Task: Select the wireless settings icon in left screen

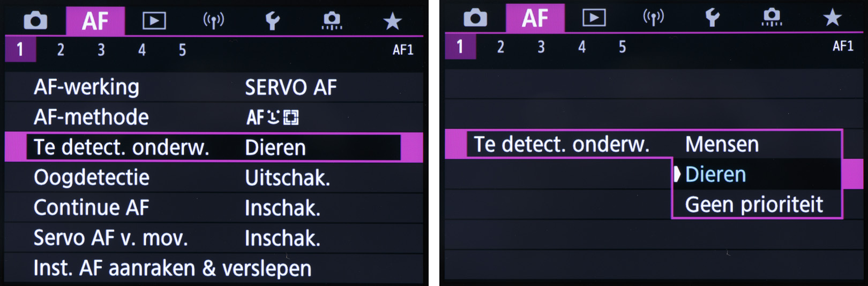Action: [213, 21]
